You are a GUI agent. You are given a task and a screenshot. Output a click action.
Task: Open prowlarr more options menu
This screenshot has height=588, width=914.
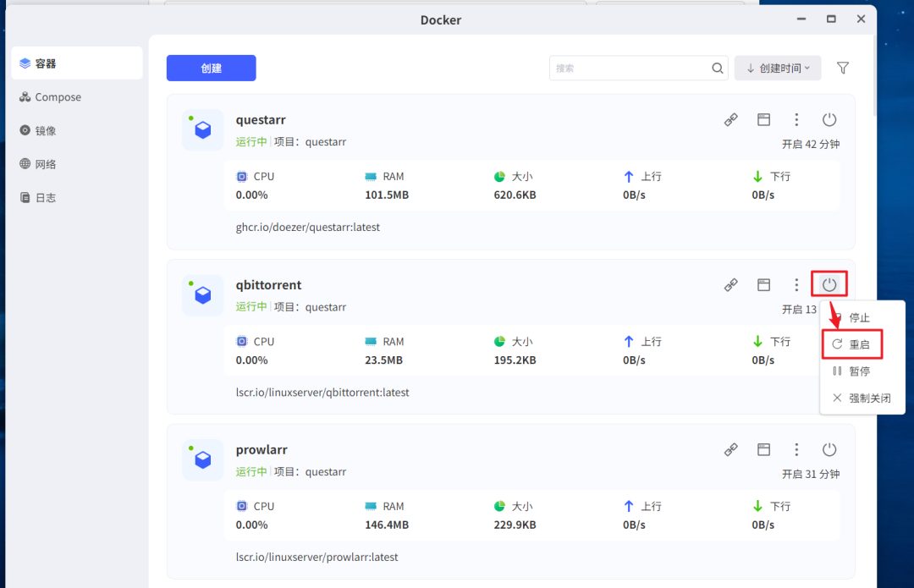click(796, 449)
